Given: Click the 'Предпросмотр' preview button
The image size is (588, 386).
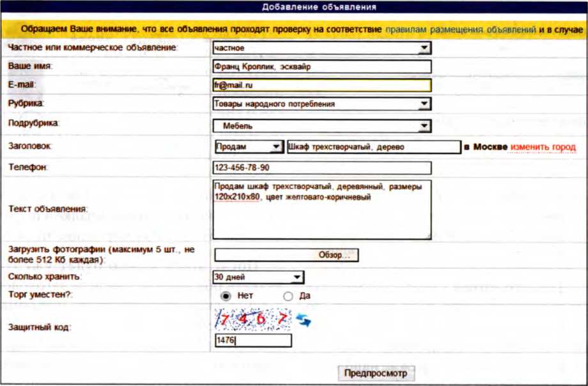Looking at the screenshot, I should pos(376,373).
